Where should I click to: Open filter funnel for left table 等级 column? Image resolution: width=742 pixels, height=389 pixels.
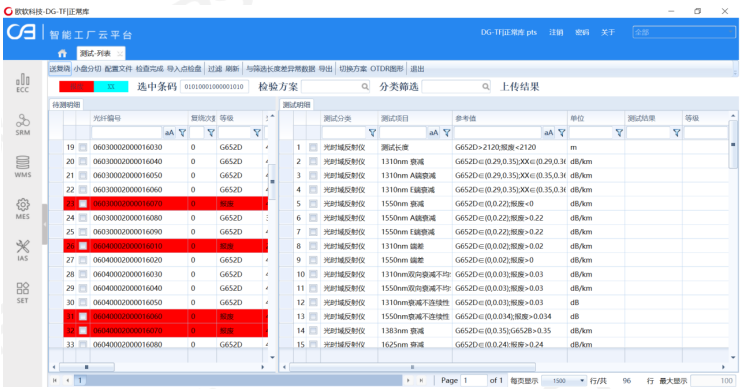click(257, 133)
